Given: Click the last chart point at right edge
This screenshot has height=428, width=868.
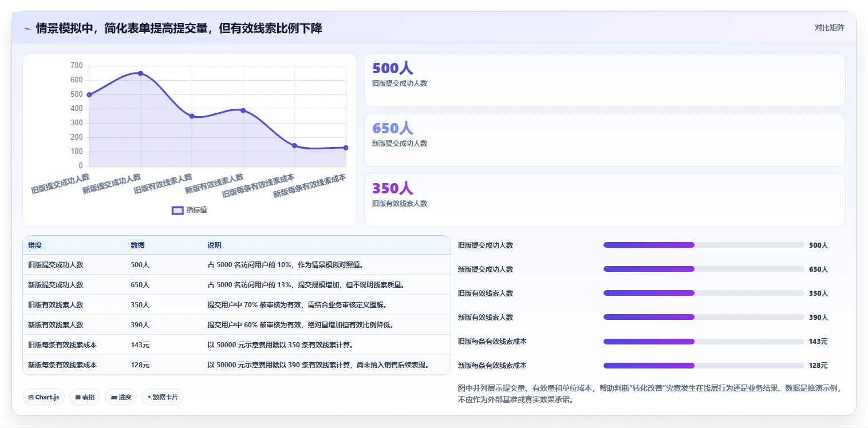Looking at the screenshot, I should pos(346,148).
